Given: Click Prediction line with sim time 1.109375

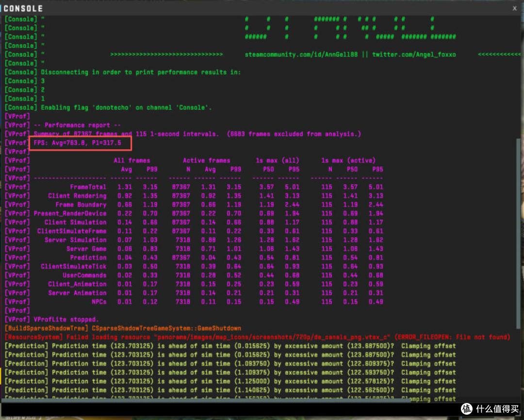Looking at the screenshot, I should (230, 372).
